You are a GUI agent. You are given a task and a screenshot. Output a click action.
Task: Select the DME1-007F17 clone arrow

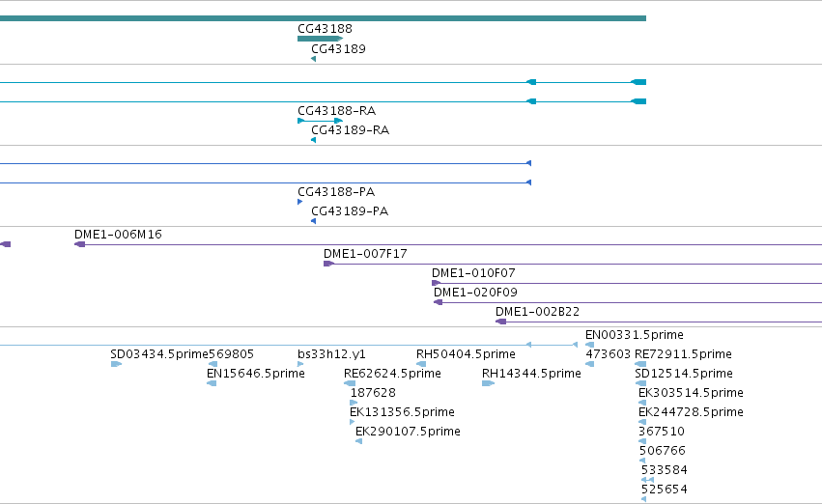click(328, 264)
